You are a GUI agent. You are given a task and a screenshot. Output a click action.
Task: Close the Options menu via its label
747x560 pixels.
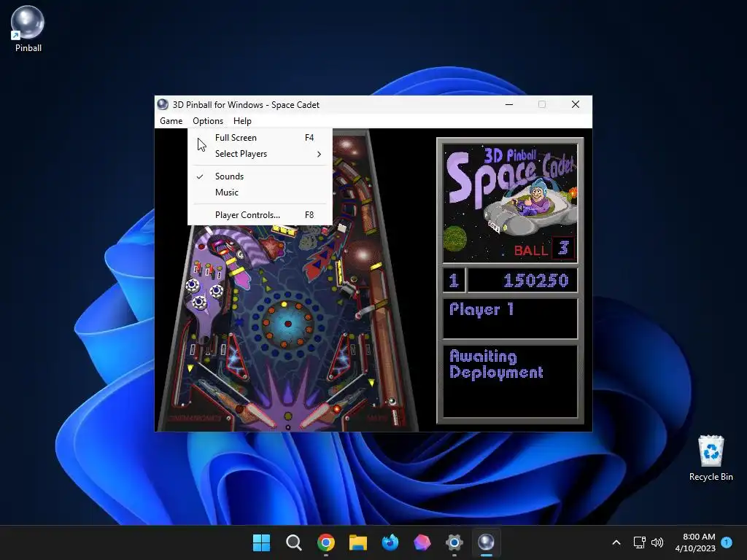[x=208, y=121]
